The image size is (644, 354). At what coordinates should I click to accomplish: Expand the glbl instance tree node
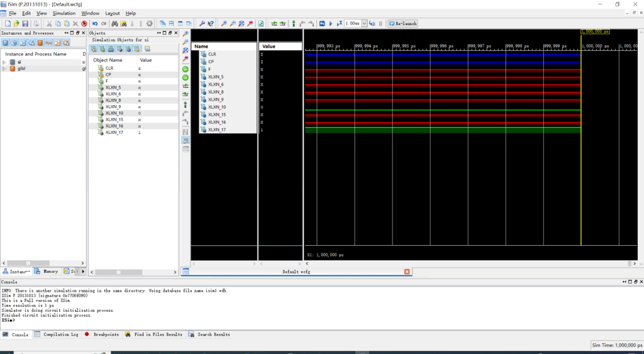pos(4,69)
